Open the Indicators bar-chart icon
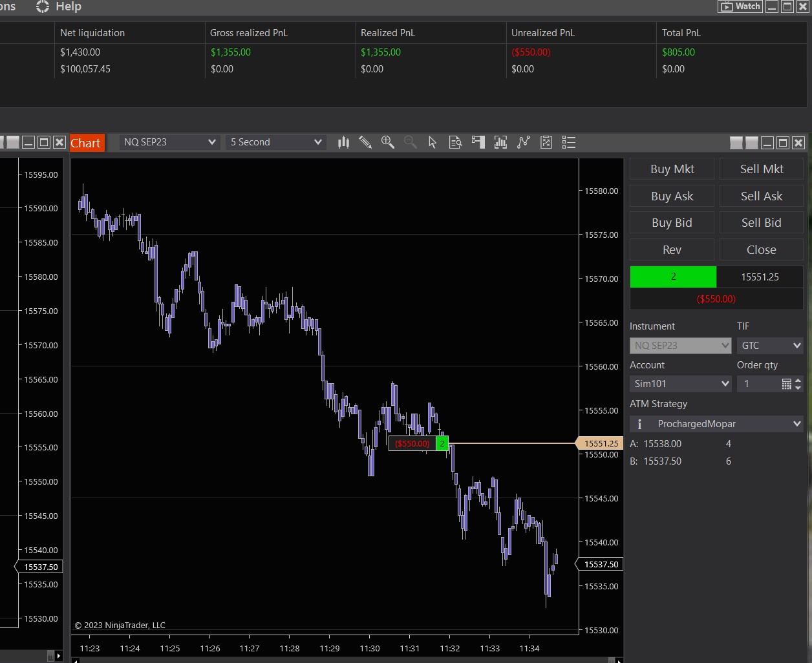Image resolution: width=812 pixels, height=663 pixels. [x=500, y=142]
